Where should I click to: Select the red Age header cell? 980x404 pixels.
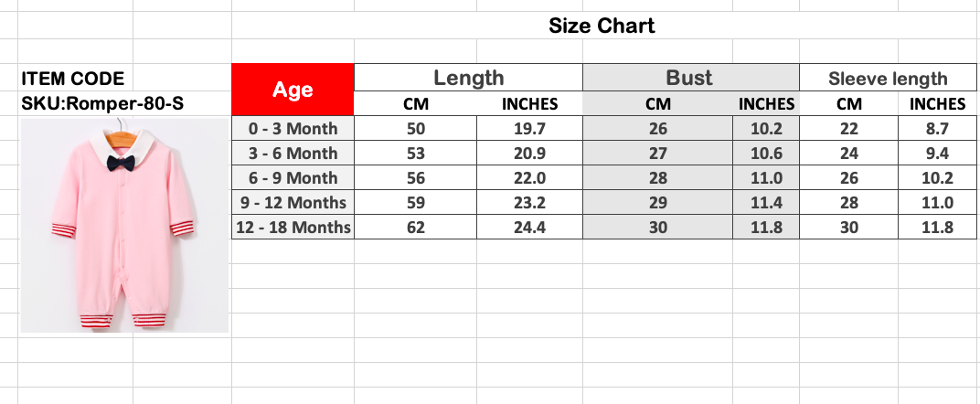pos(293,90)
